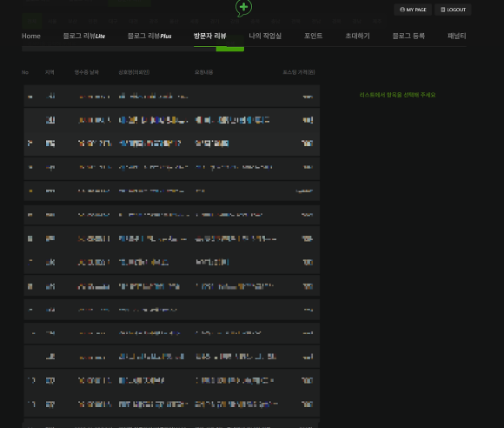
Task: Go to the Home tab
Action: [x=31, y=36]
